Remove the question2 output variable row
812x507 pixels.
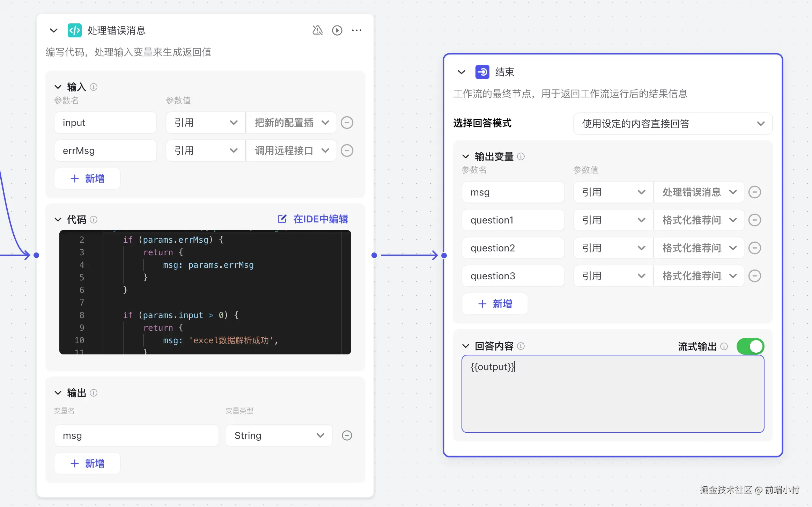754,248
